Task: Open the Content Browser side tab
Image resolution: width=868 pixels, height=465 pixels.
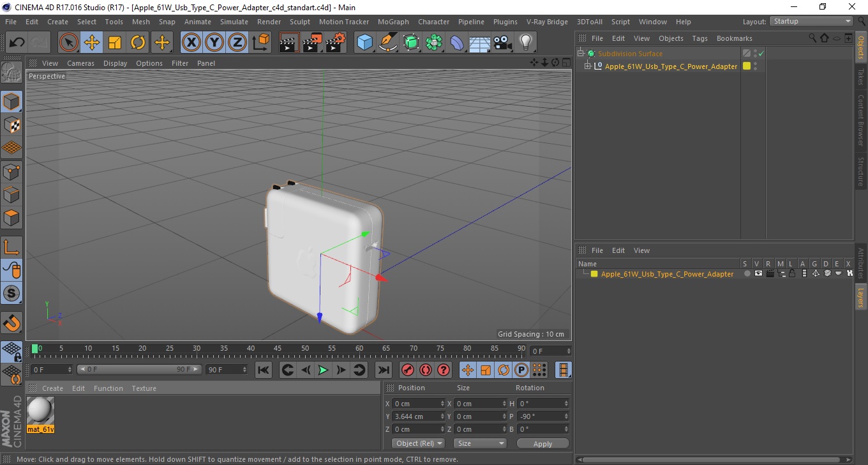Action: (861, 120)
